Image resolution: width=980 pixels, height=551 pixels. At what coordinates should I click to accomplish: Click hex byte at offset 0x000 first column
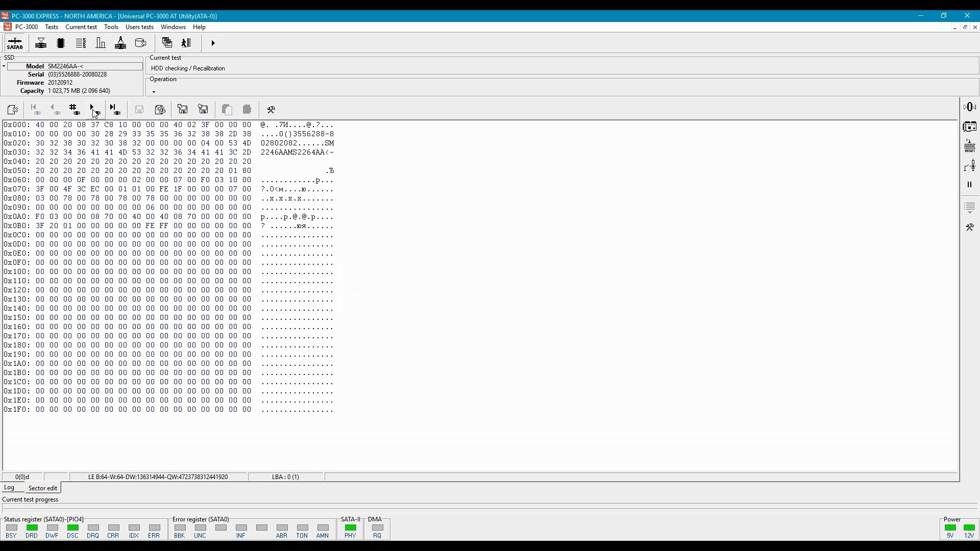(40, 125)
